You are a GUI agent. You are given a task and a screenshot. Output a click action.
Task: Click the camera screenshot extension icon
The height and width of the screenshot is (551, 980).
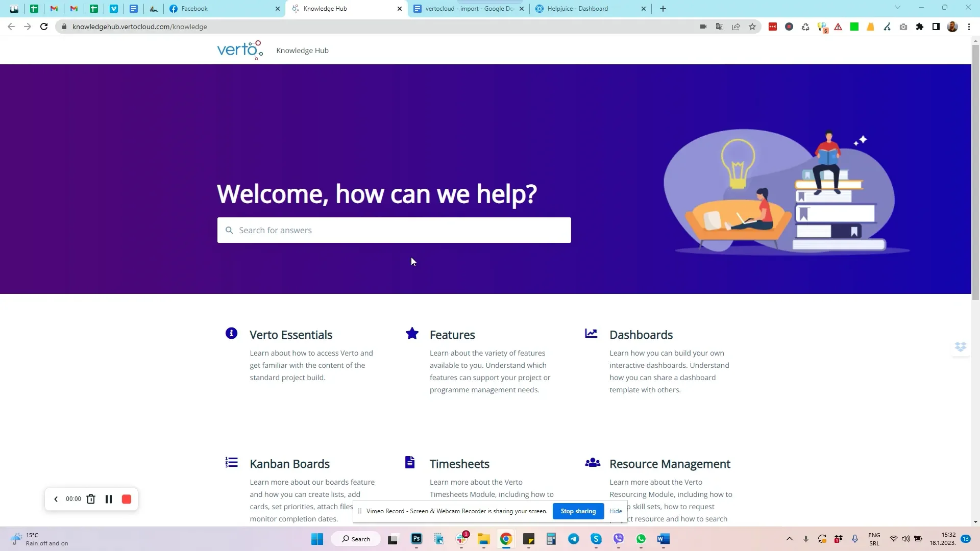tap(903, 27)
